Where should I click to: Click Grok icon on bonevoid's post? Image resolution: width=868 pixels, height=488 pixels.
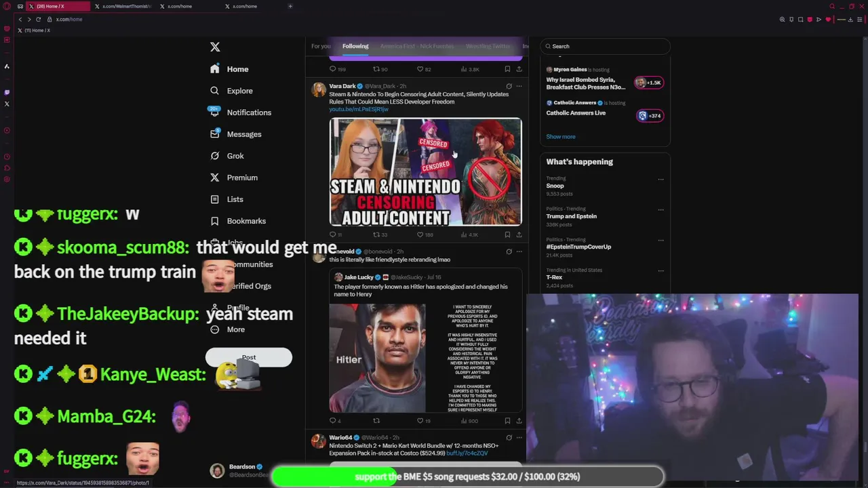point(509,251)
